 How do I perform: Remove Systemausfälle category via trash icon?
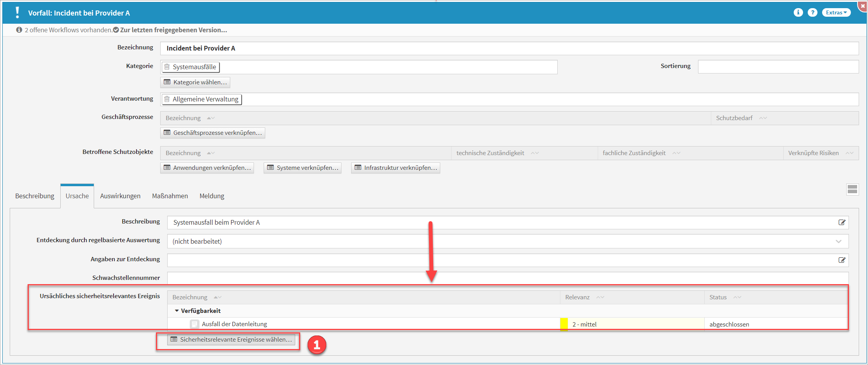(x=167, y=67)
